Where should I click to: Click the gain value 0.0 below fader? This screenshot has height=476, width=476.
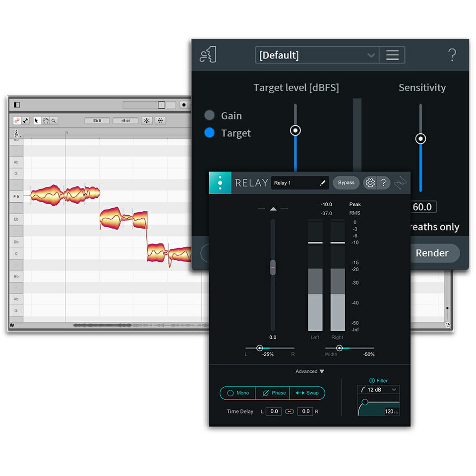pyautogui.click(x=273, y=337)
